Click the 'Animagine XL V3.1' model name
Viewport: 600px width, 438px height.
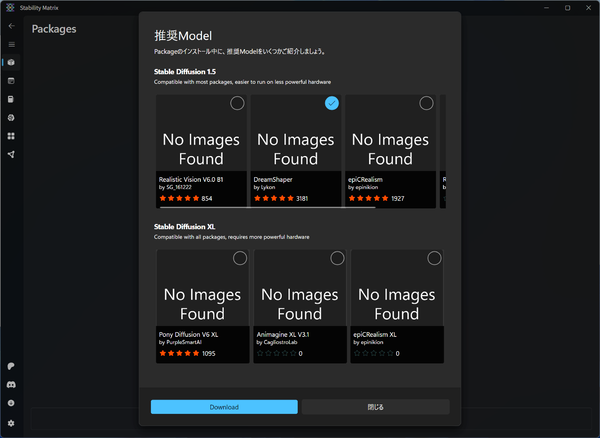(283, 334)
